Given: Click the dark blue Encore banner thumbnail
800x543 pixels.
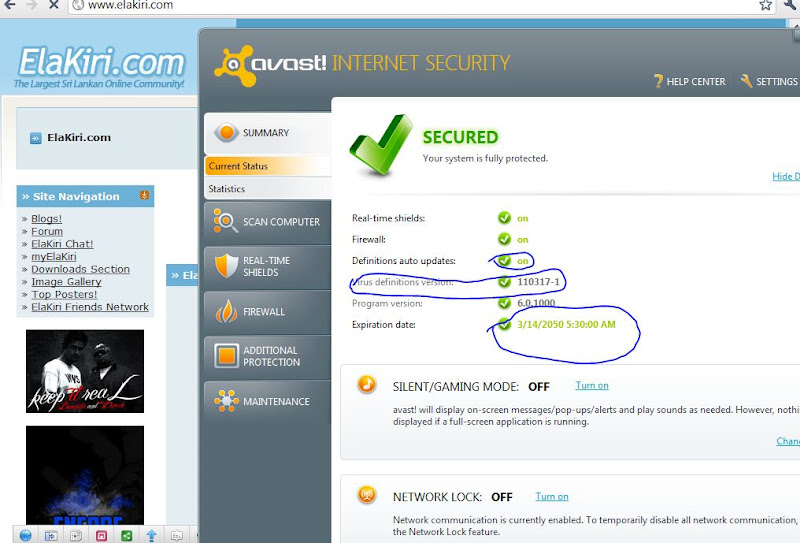Looking at the screenshot, I should [x=85, y=475].
